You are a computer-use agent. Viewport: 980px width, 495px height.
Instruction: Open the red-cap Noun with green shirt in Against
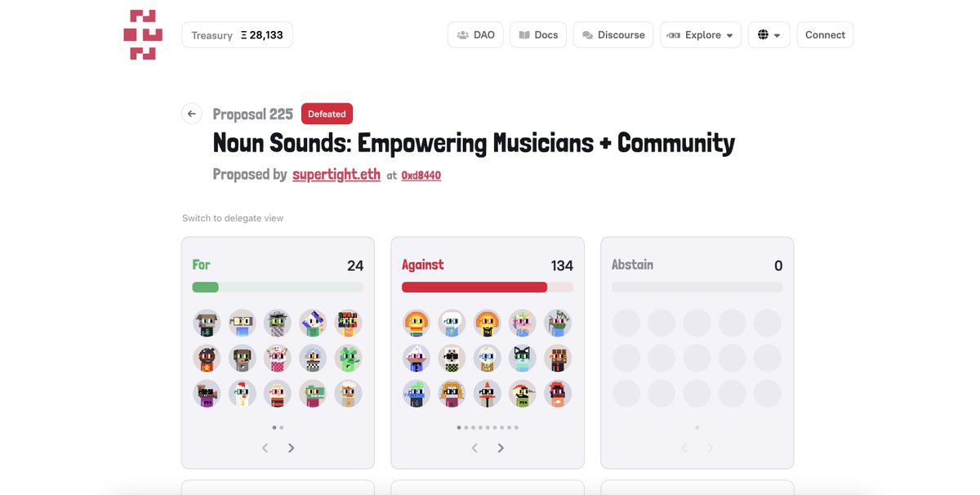(x=523, y=394)
